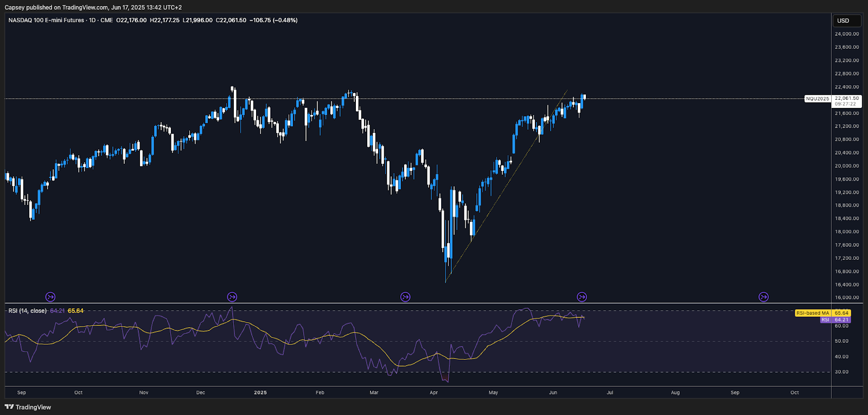
Task: Click the NQU2025 symbol price label
Action: (817, 99)
